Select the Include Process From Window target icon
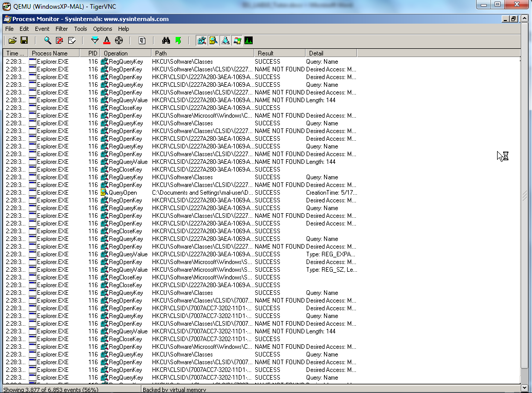This screenshot has height=393, width=532. pyautogui.click(x=119, y=41)
